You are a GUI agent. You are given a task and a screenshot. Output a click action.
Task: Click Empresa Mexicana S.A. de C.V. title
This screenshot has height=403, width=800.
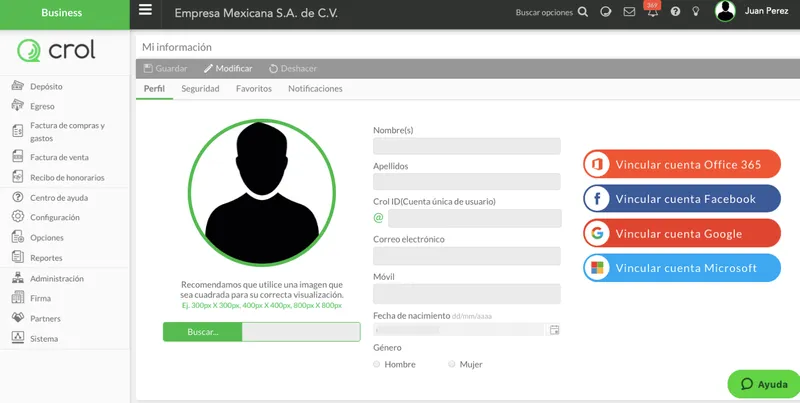pos(256,13)
